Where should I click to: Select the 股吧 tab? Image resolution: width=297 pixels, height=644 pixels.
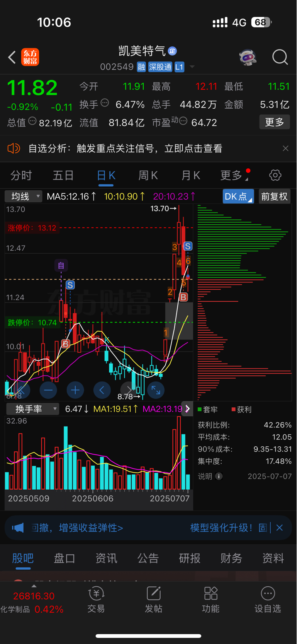coord(23,558)
